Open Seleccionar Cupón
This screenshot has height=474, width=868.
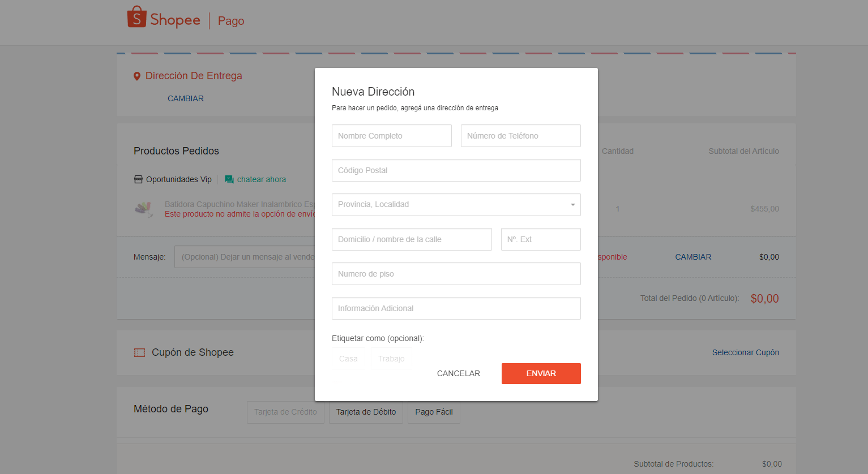[745, 352]
